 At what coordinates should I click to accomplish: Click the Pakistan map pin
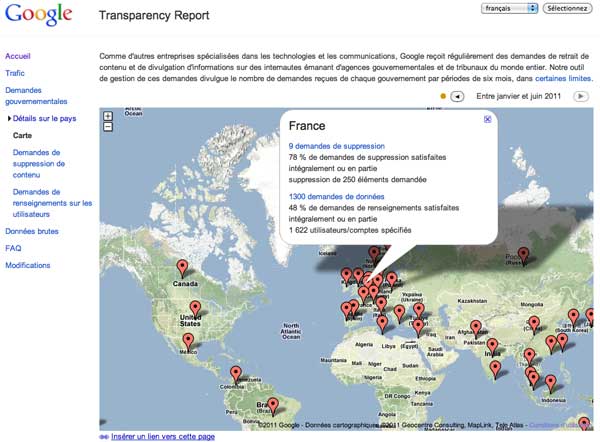coord(476,329)
